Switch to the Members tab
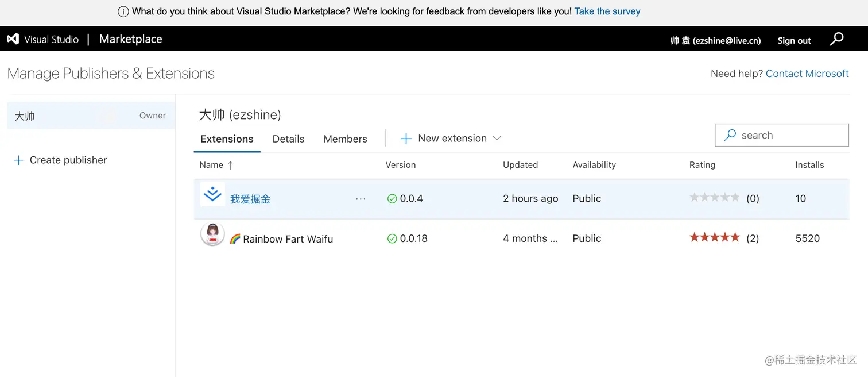Screen dimensions: 868x377 click(x=345, y=139)
